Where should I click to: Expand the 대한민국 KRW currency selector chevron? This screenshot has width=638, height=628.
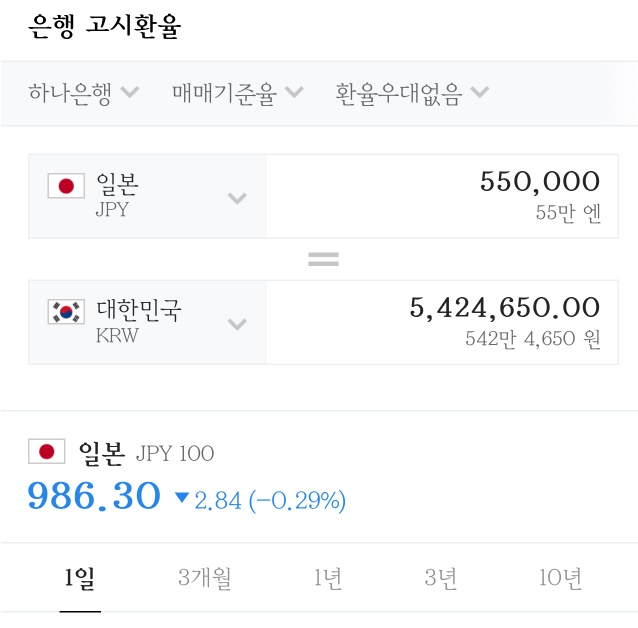click(237, 323)
